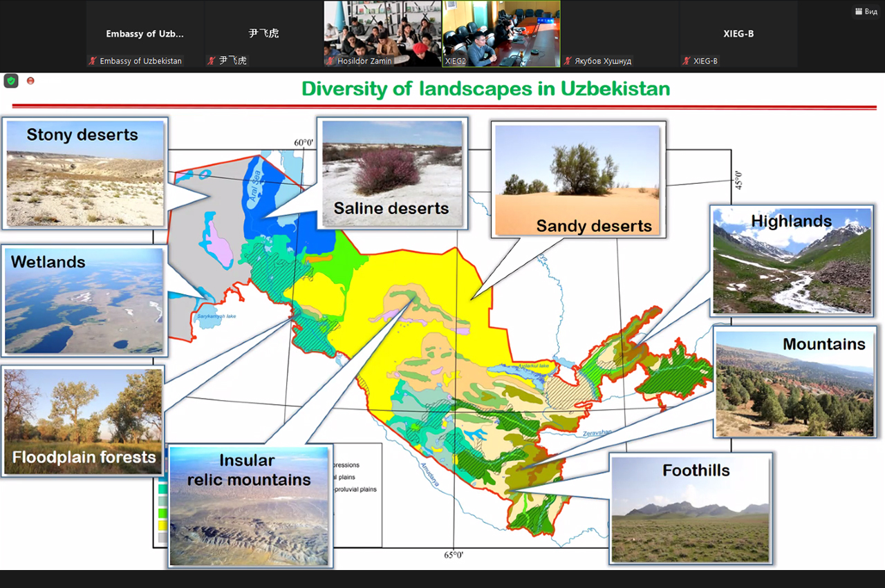Click the Foothills photo caption
885x588 pixels.
pyautogui.click(x=696, y=471)
